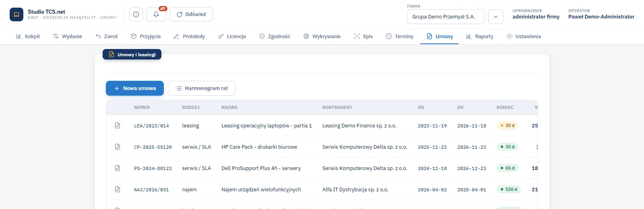Go to the Zwrot tab
Image resolution: width=644 pixels, height=209 pixels.
(107, 36)
